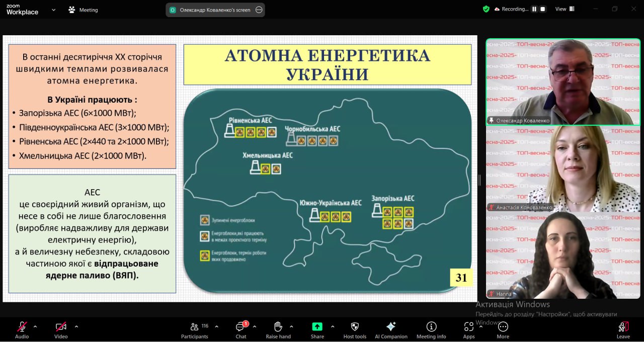Expand the participants options arrow
Screen dimensions: 644x342
pos(217,326)
